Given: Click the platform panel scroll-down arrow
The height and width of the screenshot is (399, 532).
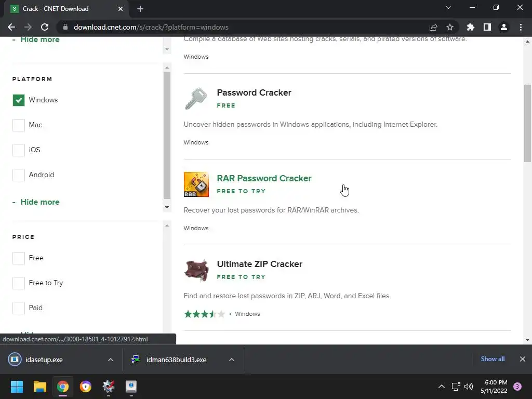Looking at the screenshot, I should coord(167,207).
